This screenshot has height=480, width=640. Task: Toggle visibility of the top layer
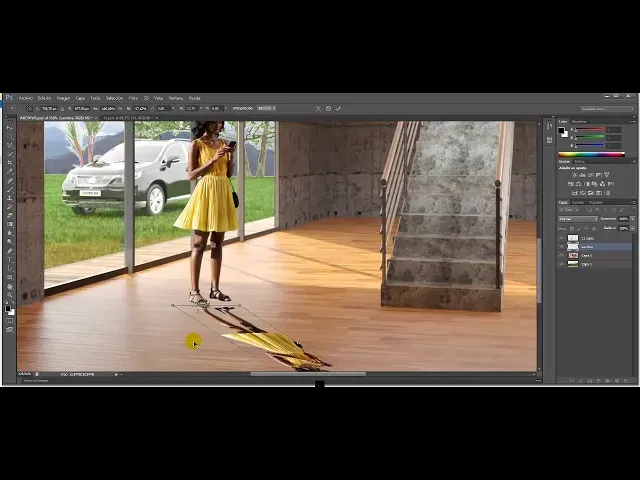(561, 238)
